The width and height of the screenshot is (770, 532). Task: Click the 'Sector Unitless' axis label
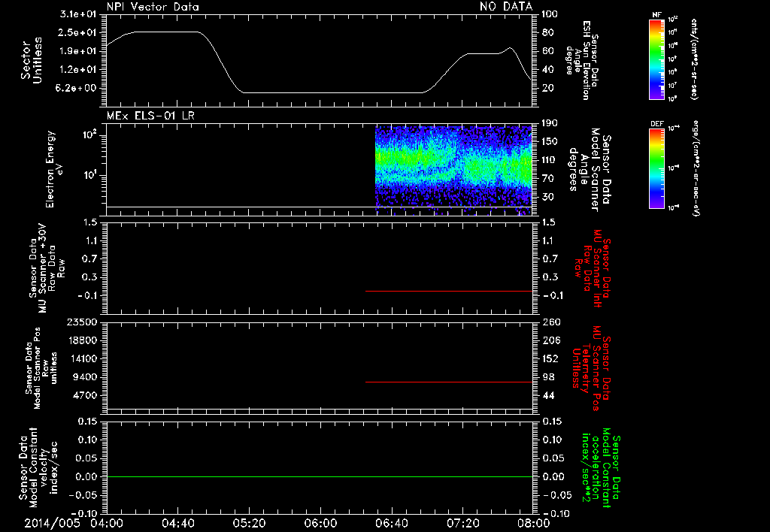pyautogui.click(x=32, y=60)
